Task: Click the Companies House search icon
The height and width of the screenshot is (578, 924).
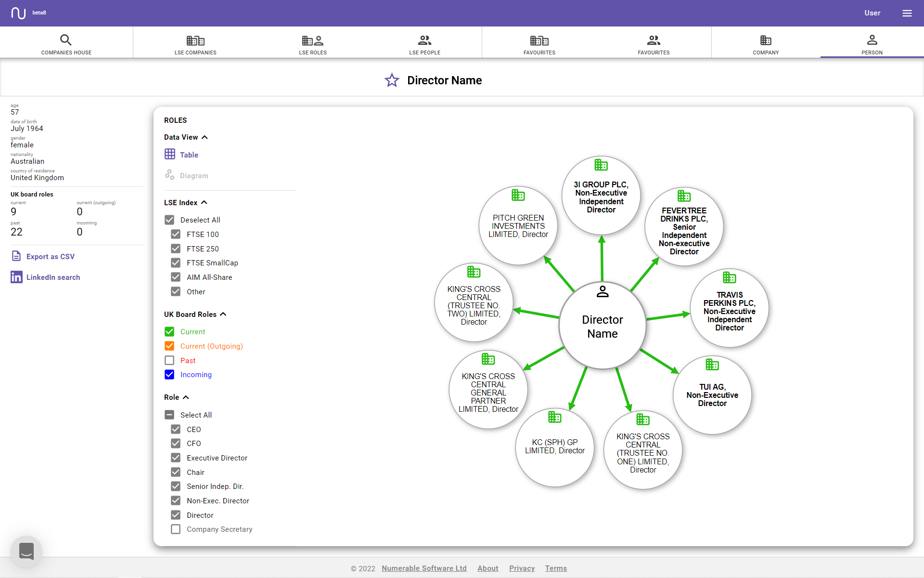Action: pyautogui.click(x=66, y=40)
